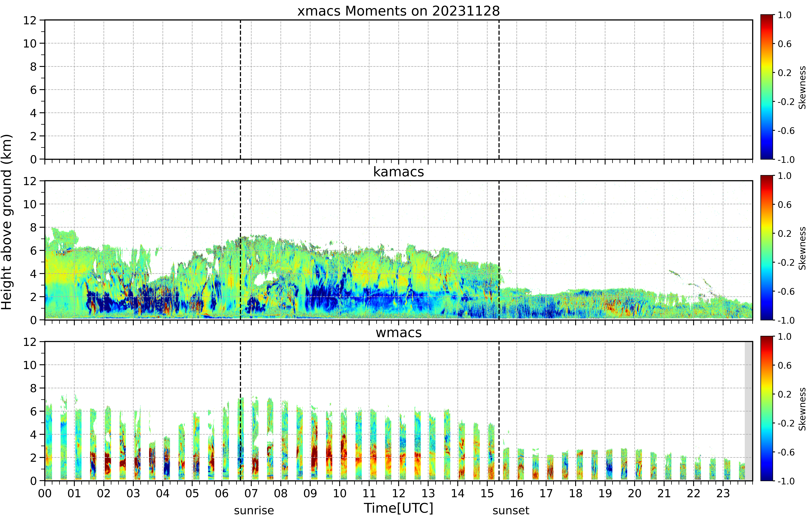This screenshot has height=522, width=812.
Task: Click the "1.0" tick on the xmacs colorbar
Action: [x=785, y=15]
